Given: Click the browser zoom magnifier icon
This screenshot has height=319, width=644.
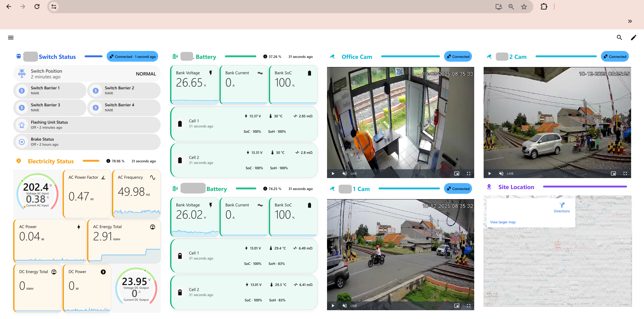Looking at the screenshot, I should pos(511,7).
